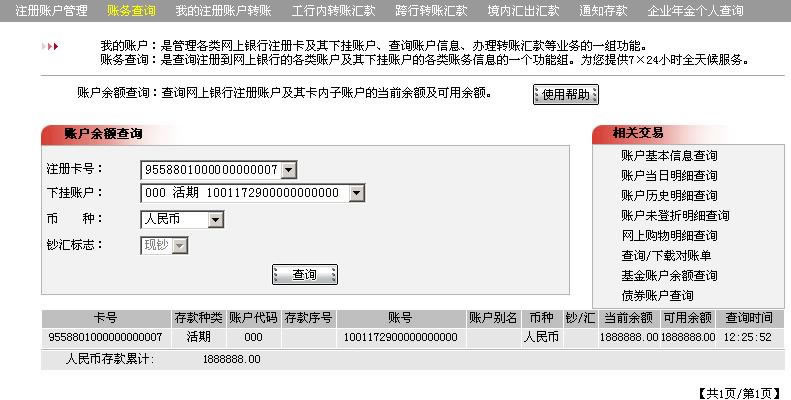Screen dimensions: 791x400
Task: Click the account number 1001172900000000000 table cell
Action: (401, 337)
